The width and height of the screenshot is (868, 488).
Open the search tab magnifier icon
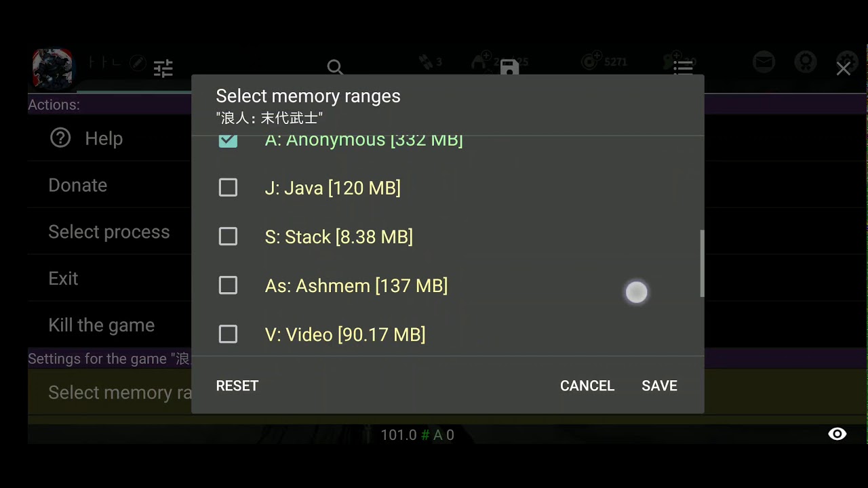tap(335, 67)
